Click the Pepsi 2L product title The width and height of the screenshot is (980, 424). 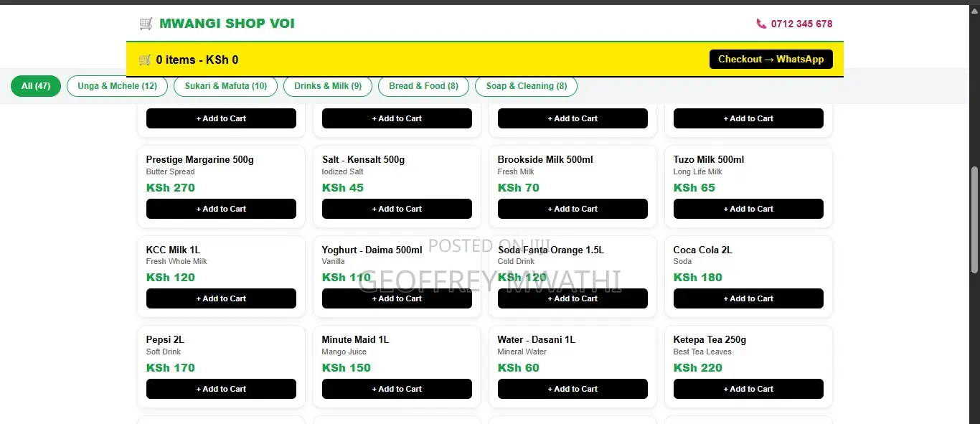(x=165, y=339)
